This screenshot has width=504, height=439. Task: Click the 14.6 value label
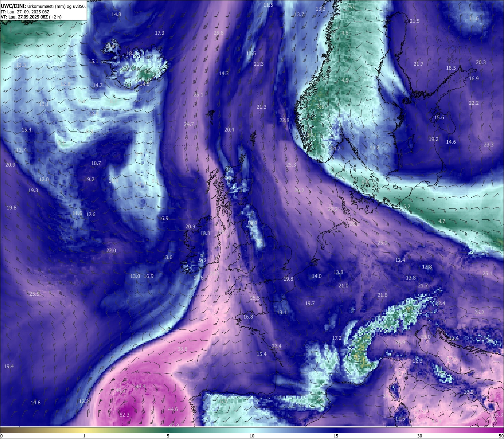point(451,142)
